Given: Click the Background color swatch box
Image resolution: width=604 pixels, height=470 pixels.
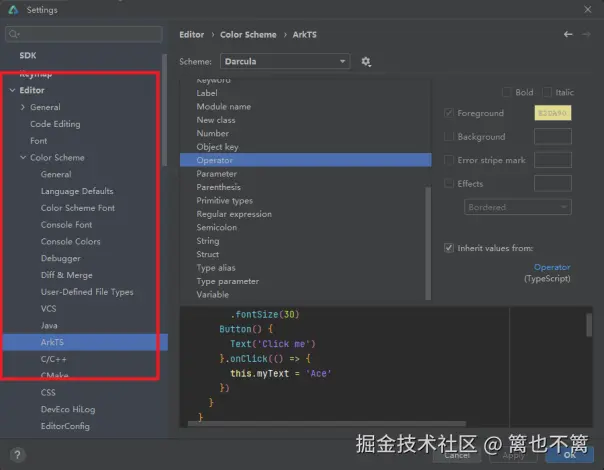Looking at the screenshot, I should click(553, 136).
